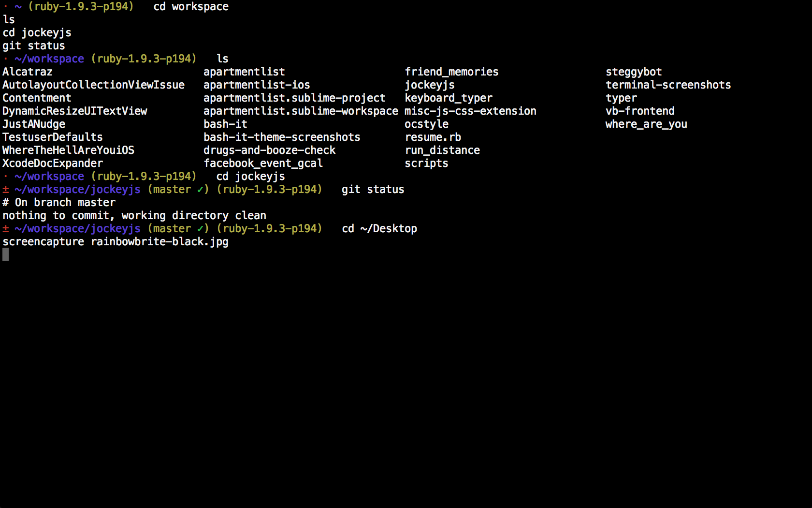
Task: Click 'friend_memories' in the listing
Action: (451, 72)
